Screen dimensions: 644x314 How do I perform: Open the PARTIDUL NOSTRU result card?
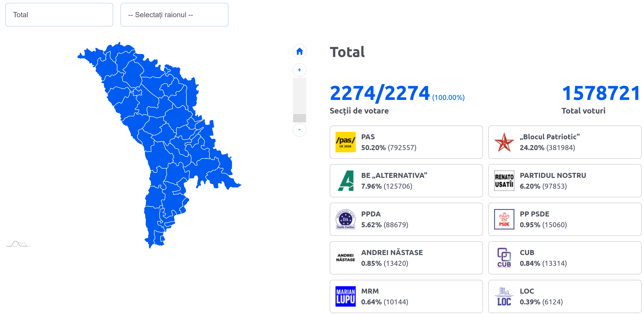click(565, 181)
